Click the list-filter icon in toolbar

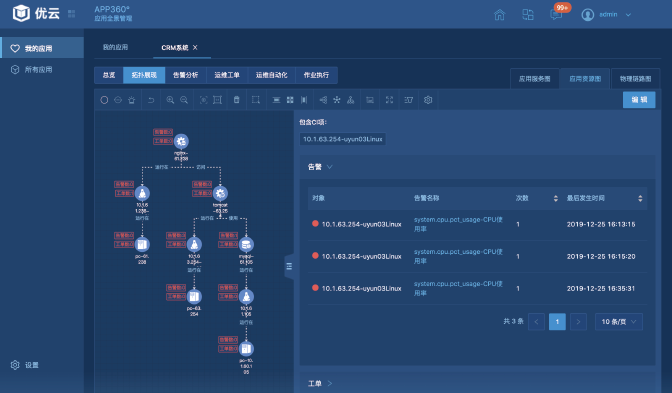tap(408, 100)
